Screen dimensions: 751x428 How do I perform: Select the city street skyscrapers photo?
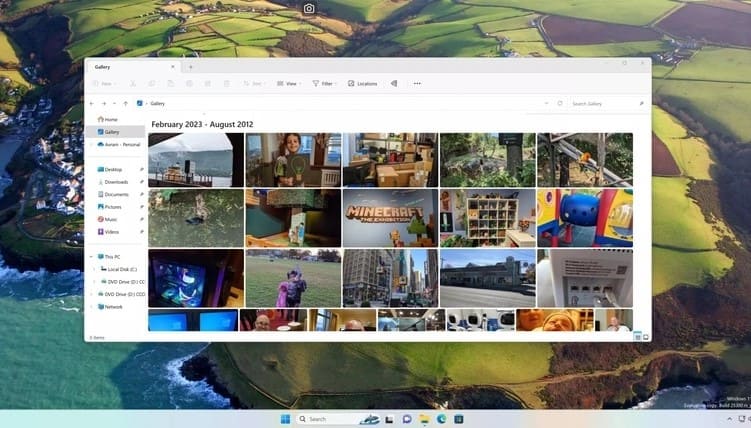pos(390,278)
